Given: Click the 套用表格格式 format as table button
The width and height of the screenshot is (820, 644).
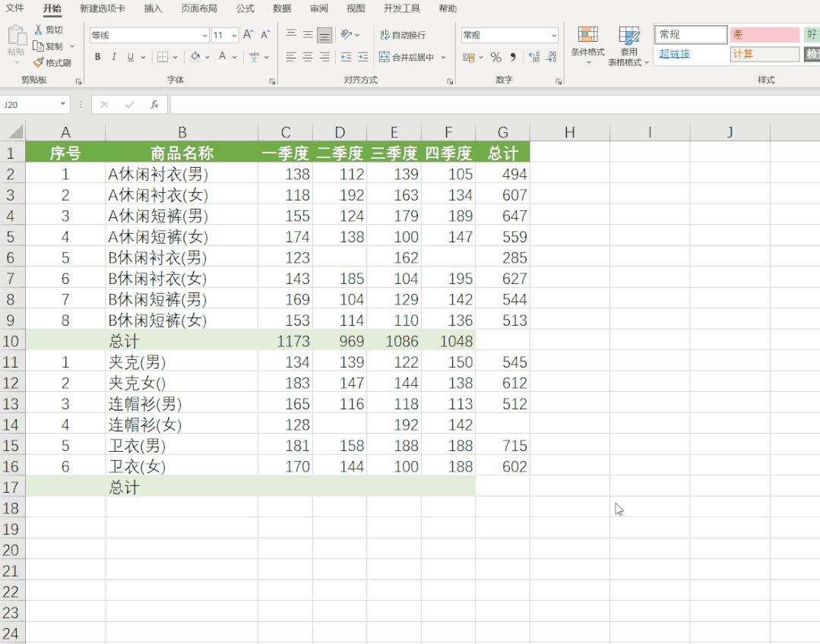Looking at the screenshot, I should point(630,46).
